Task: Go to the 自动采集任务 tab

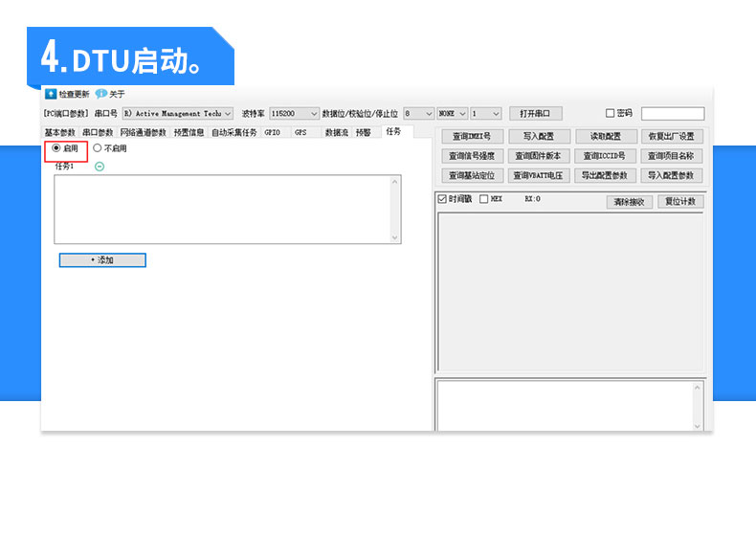Action: coord(233,132)
